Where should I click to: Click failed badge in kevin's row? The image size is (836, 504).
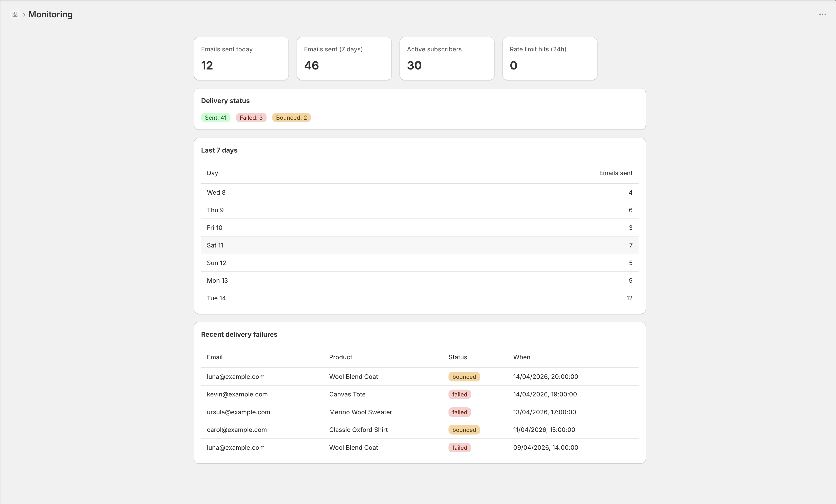pyautogui.click(x=460, y=395)
